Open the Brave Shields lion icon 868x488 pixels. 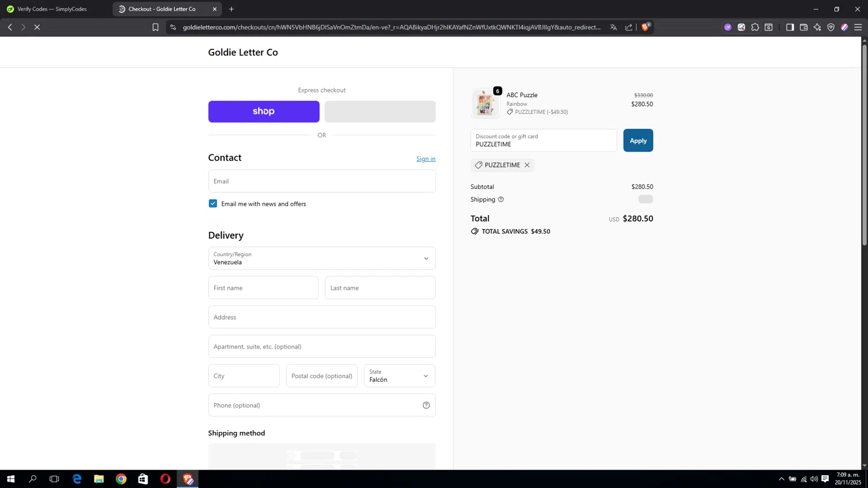tap(646, 27)
